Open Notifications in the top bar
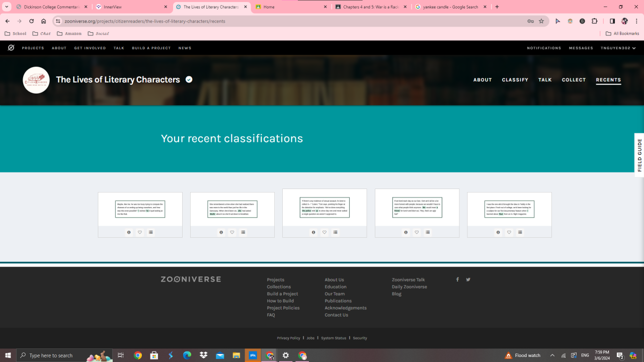644x362 pixels. point(544,48)
